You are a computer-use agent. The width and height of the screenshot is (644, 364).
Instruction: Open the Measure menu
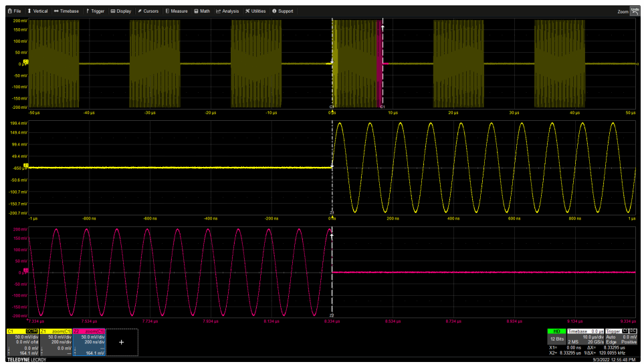click(x=176, y=11)
